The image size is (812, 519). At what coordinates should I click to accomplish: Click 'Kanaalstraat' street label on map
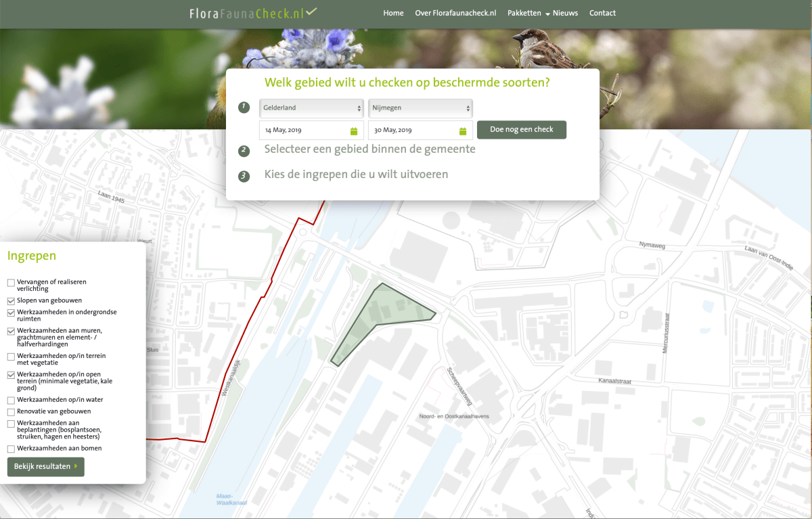coord(614,381)
